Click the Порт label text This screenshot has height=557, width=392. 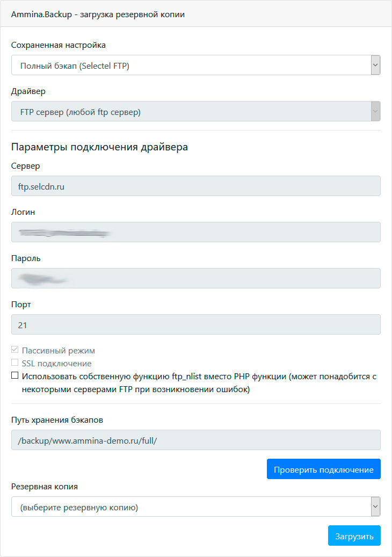point(21,305)
